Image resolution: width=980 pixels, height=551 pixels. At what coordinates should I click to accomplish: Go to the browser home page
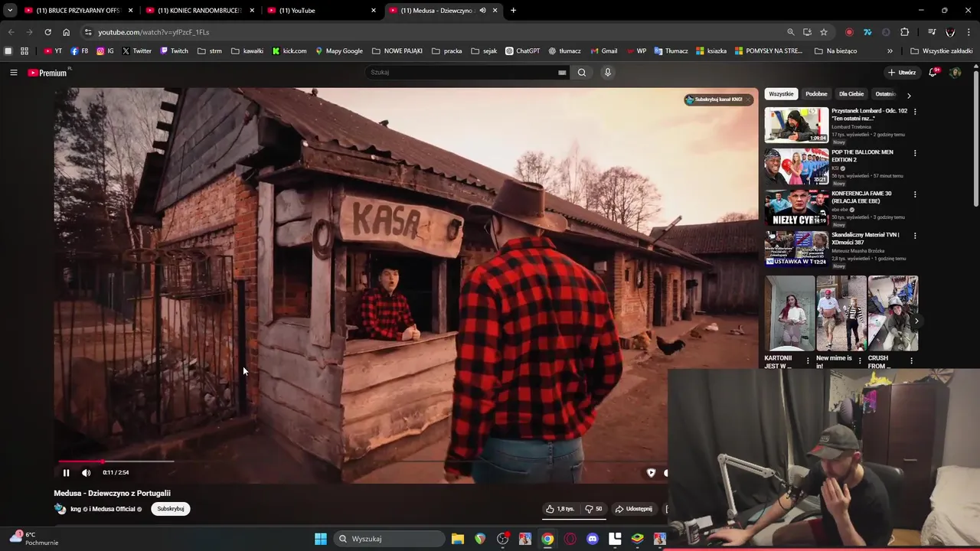tap(66, 32)
